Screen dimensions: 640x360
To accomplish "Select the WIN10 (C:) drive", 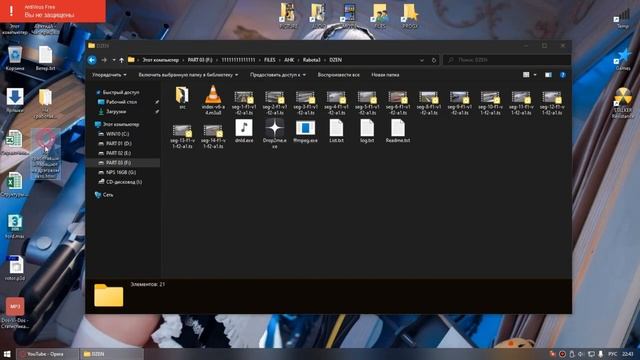I will point(117,134).
